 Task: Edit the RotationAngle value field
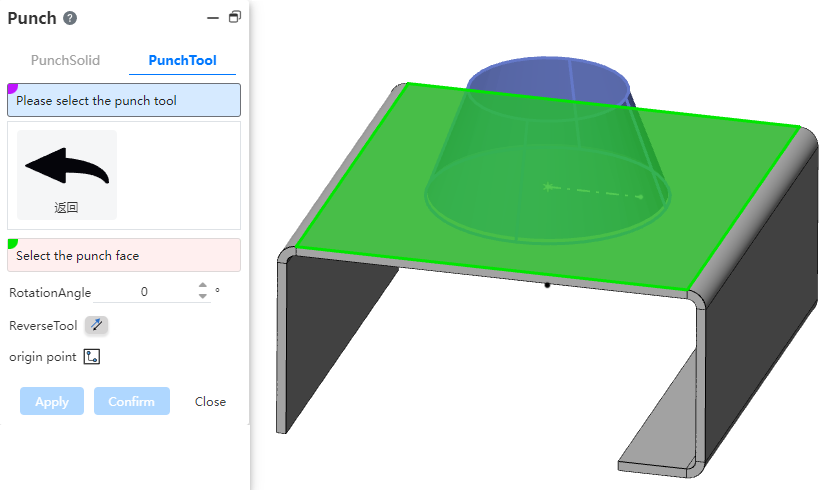tap(145, 292)
